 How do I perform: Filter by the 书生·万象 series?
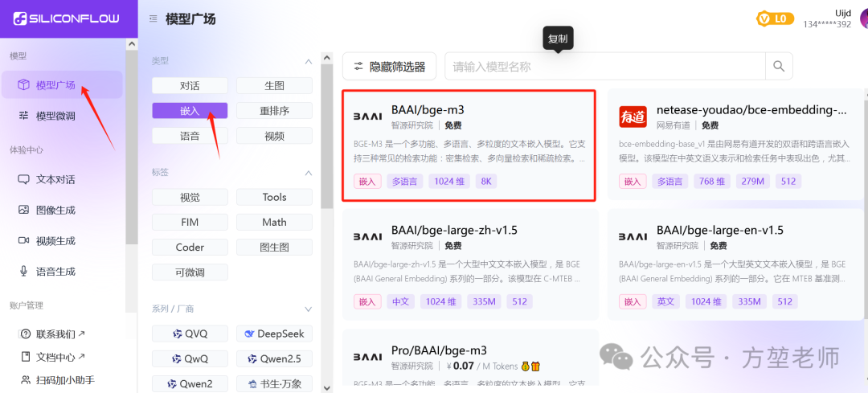pyautogui.click(x=274, y=383)
